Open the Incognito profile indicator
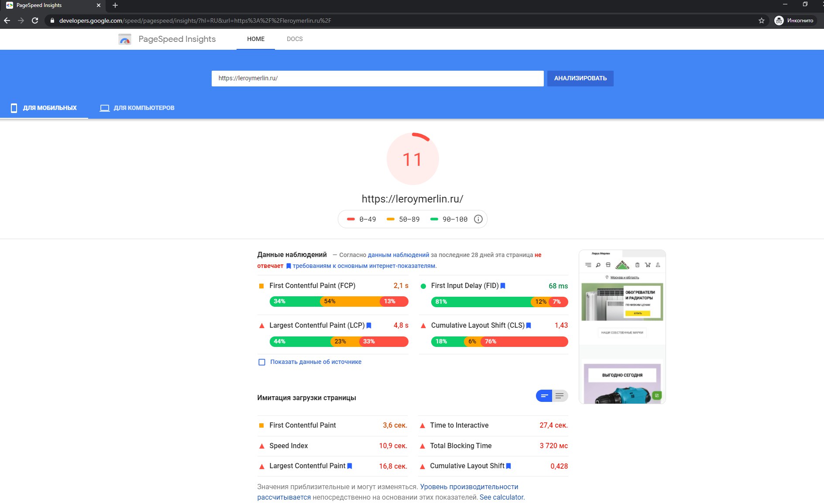 (x=794, y=21)
